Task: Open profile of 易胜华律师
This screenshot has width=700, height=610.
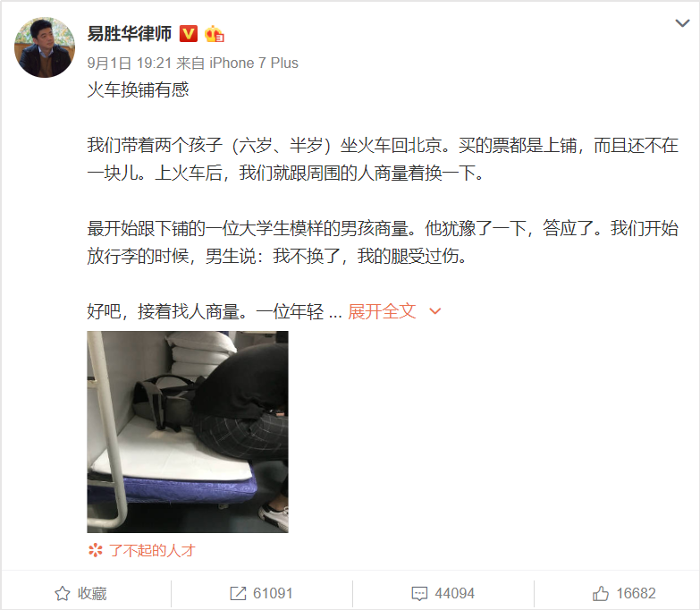Action: 129,34
